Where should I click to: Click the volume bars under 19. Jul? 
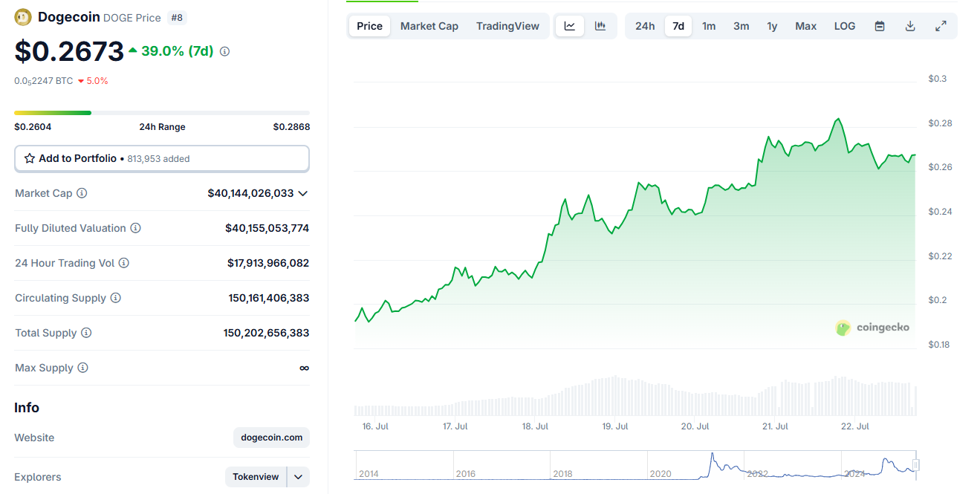615,396
